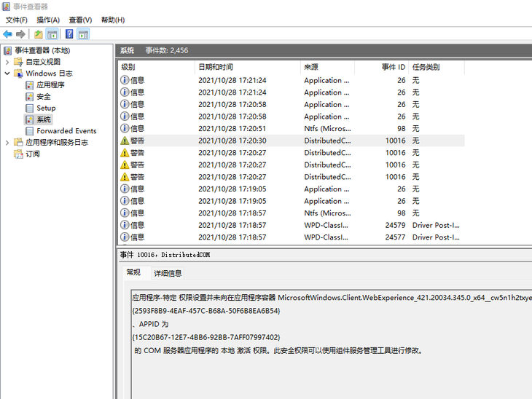Sort events by 事件 ID column header
The image size is (532, 399).
[394, 67]
